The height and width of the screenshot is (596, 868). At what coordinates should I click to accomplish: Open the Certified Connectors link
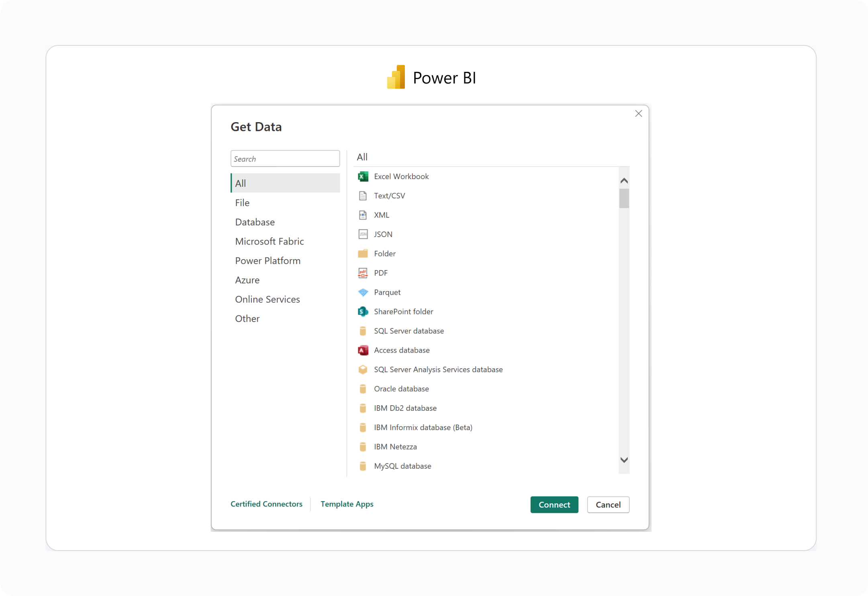tap(266, 504)
